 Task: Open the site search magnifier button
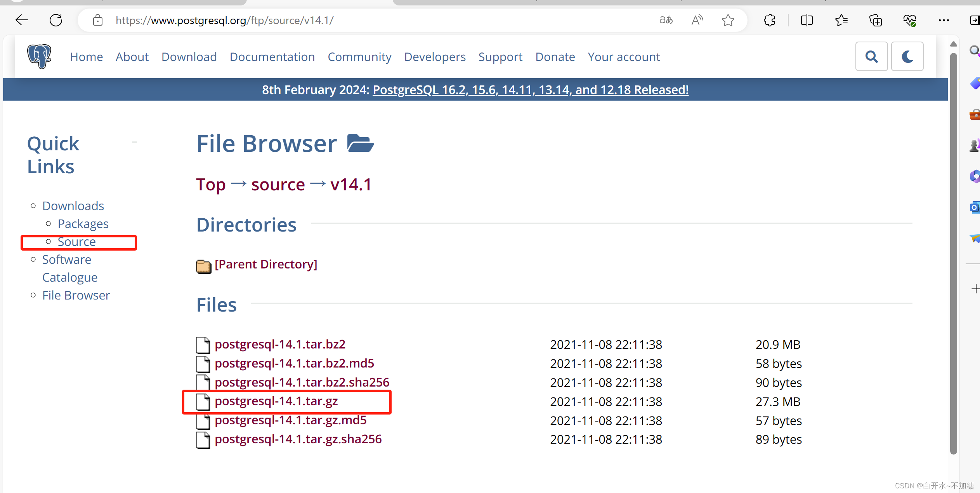click(871, 57)
